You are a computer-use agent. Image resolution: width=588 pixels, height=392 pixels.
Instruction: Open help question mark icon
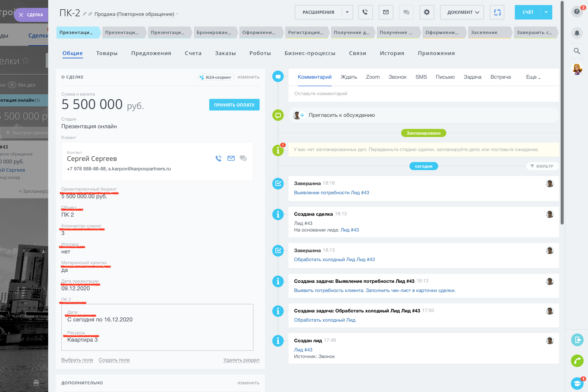[577, 11]
